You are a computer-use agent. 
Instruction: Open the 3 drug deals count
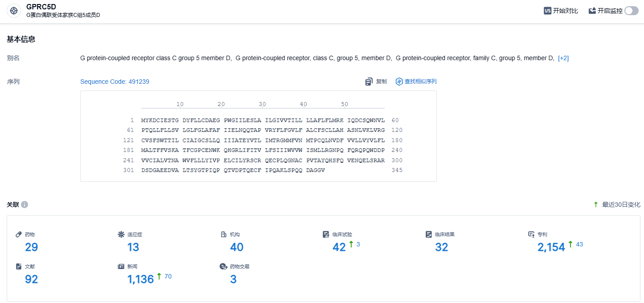coord(233,279)
